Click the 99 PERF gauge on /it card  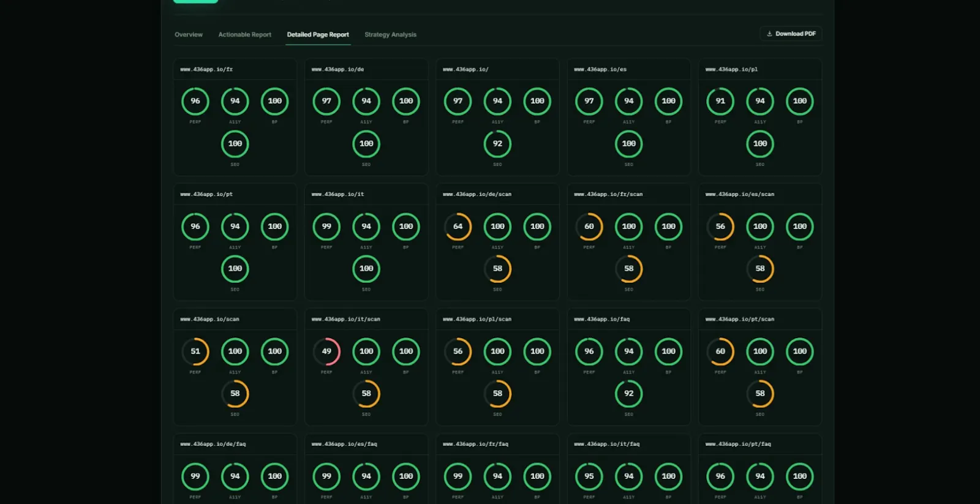[x=326, y=227]
